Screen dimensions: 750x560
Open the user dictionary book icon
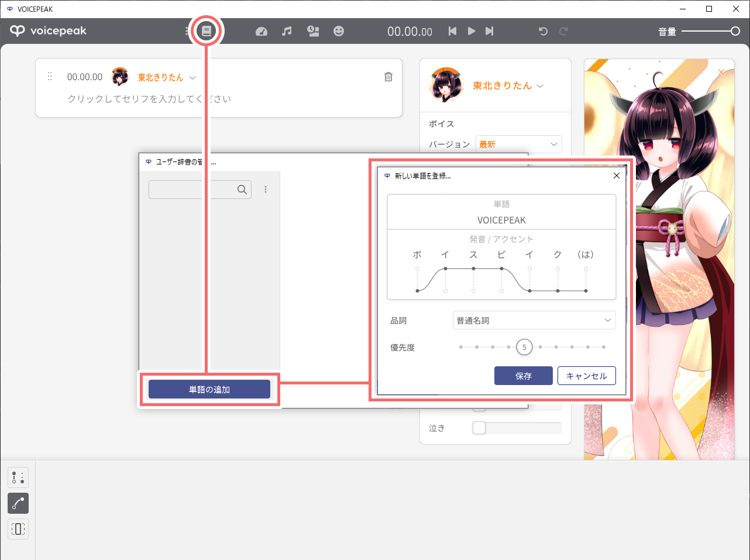coord(207,31)
